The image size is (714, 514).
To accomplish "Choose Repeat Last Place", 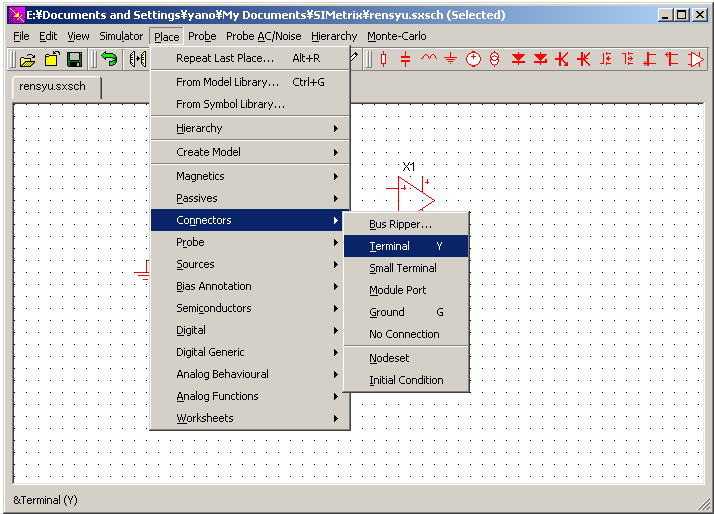I will coord(250,58).
